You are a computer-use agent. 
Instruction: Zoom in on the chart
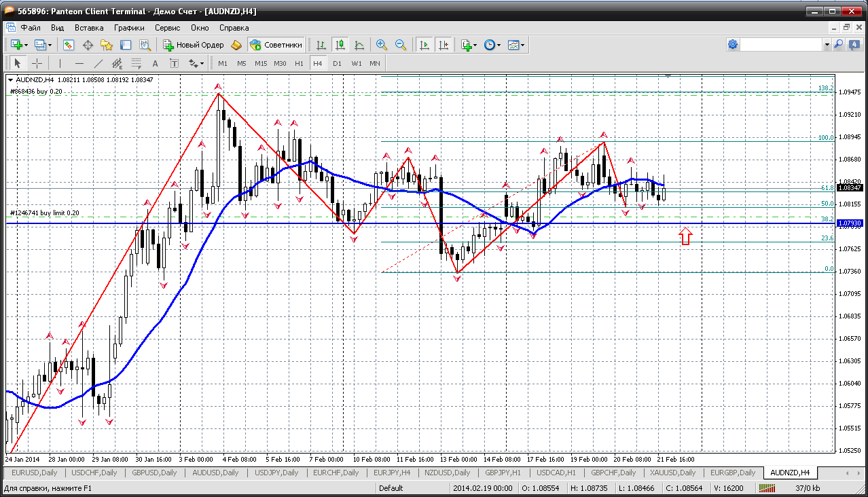tap(382, 45)
